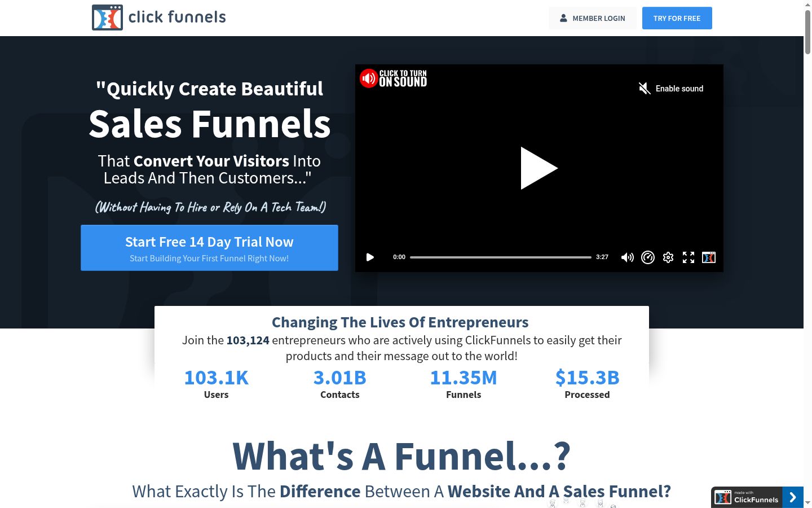The height and width of the screenshot is (508, 812).
Task: Click the 103.1K Users statistic
Action: coord(217,384)
